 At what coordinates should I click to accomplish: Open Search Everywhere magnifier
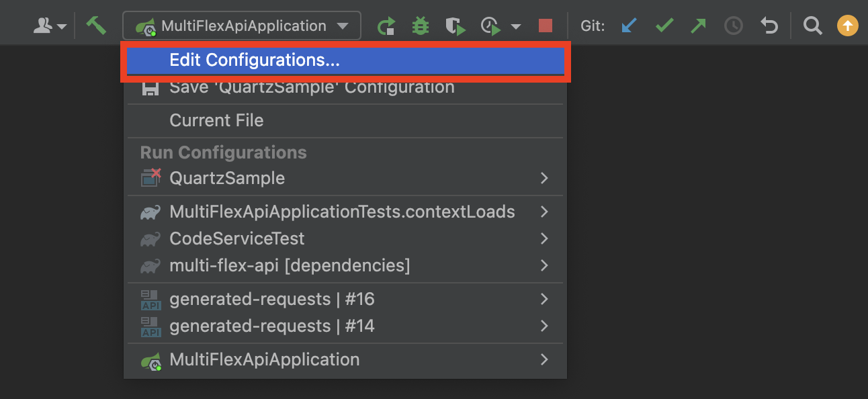point(813,26)
